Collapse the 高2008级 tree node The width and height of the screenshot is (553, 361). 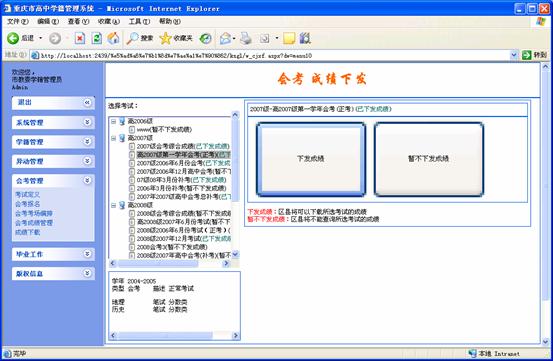114,205
